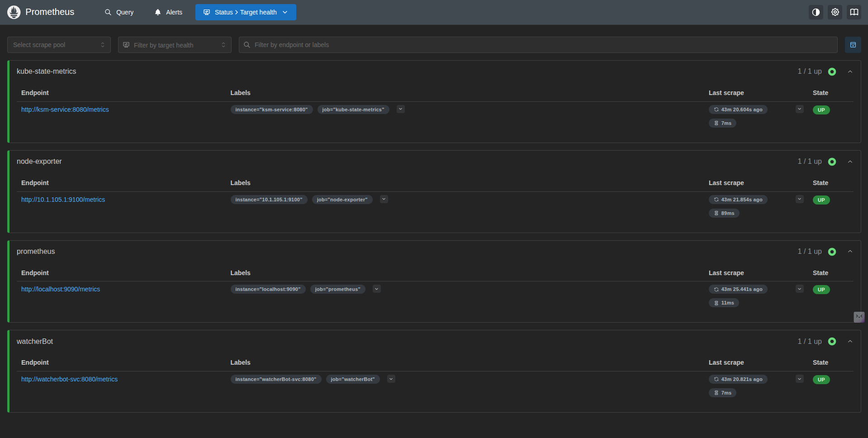Open the Filter by target health dropdown
This screenshot has height=438, width=868.
(x=175, y=45)
